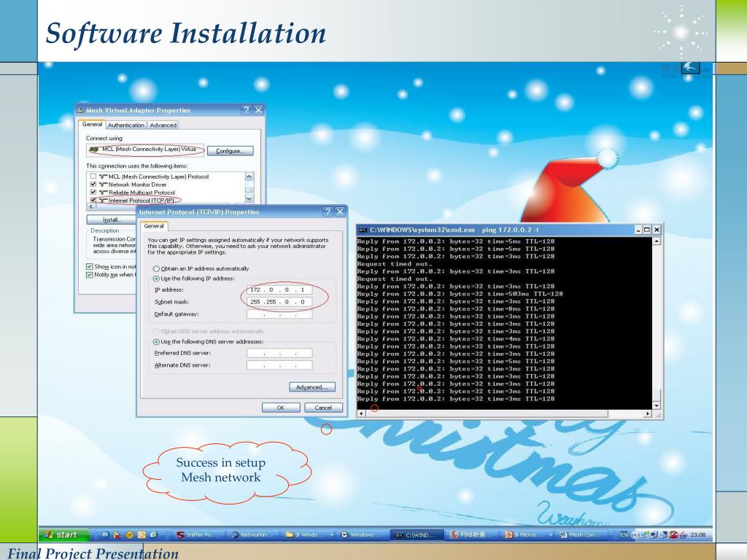Select Use the following DNS server addresses
Viewport: 747px width, 560px height.
156,342
